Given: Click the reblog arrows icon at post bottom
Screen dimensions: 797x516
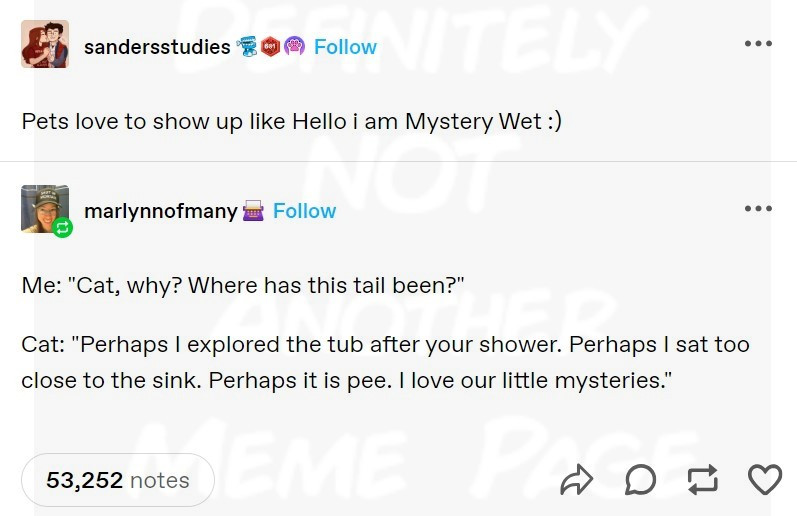Looking at the screenshot, I should (x=703, y=480).
